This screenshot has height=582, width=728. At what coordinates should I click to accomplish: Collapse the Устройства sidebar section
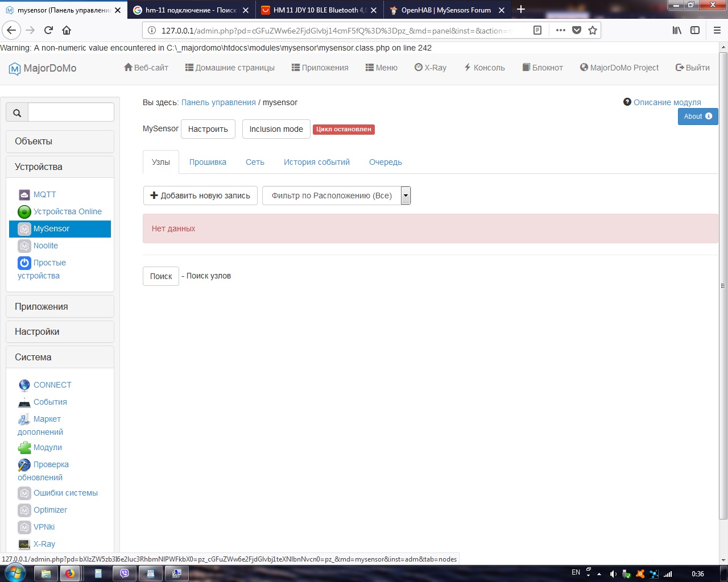coord(60,167)
